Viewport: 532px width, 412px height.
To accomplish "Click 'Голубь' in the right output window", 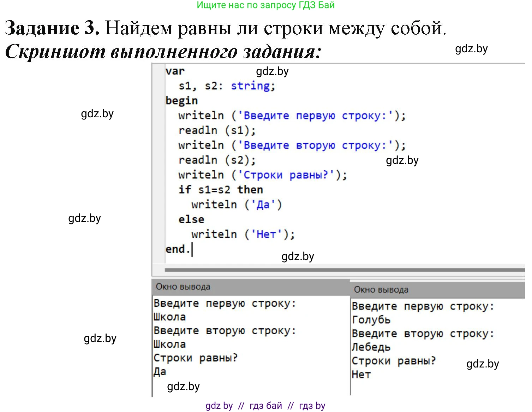I will (371, 320).
